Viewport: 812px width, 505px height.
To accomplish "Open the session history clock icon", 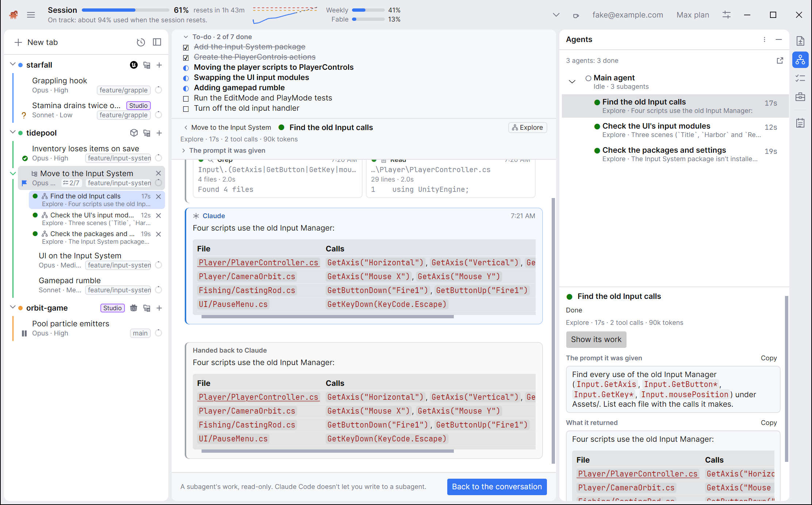I will 141,42.
